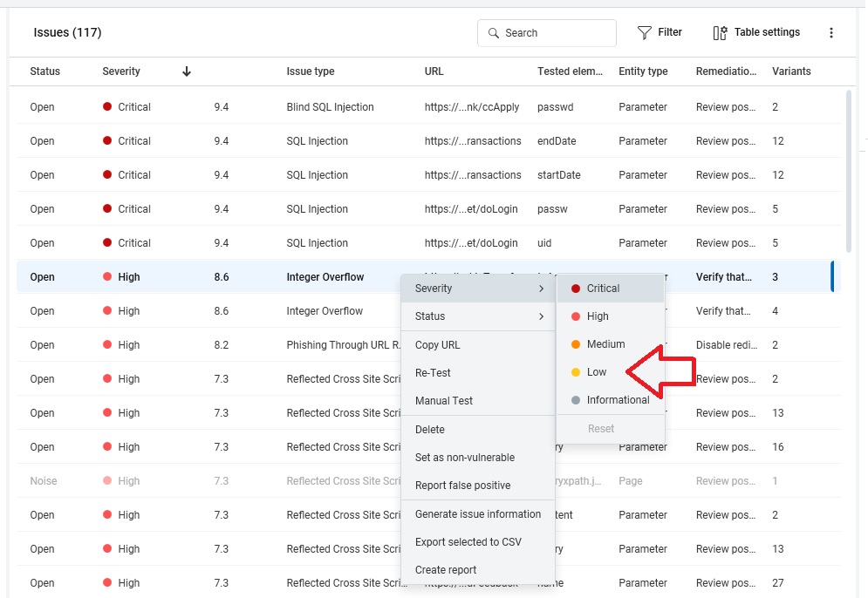This screenshot has width=868, height=598.
Task: Select Report false positive
Action: tap(462, 486)
